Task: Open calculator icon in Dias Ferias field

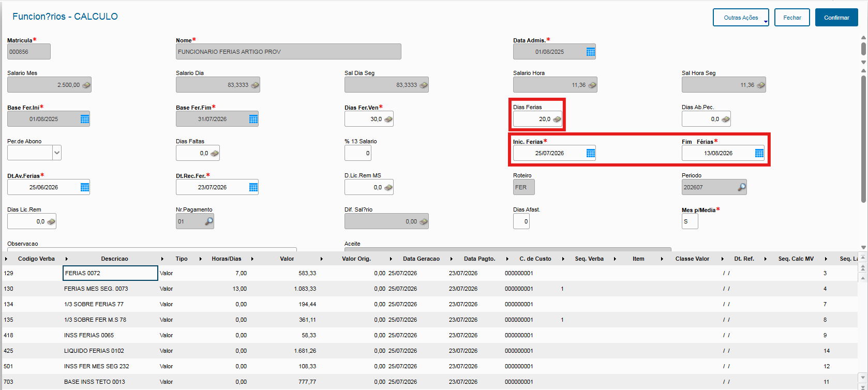Action: pos(557,119)
